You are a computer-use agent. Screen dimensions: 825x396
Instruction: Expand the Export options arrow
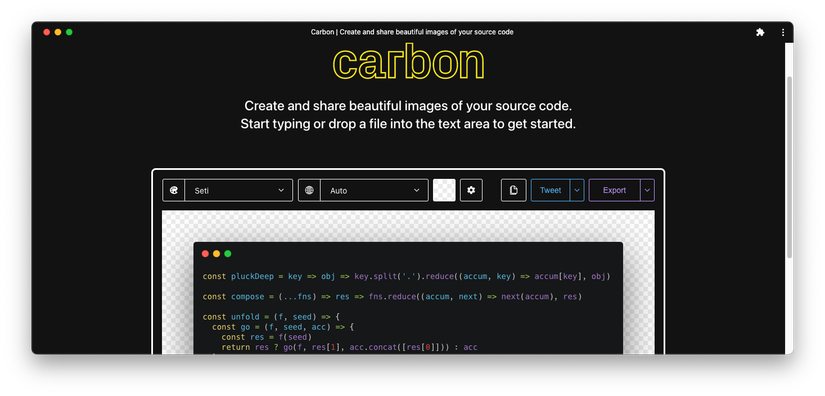tap(647, 190)
